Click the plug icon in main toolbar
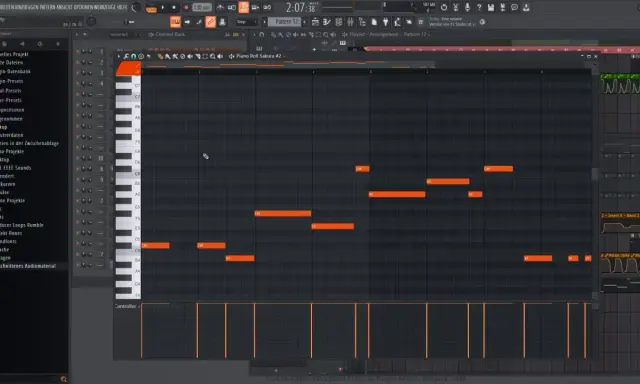640x384 pixels. pos(386,22)
